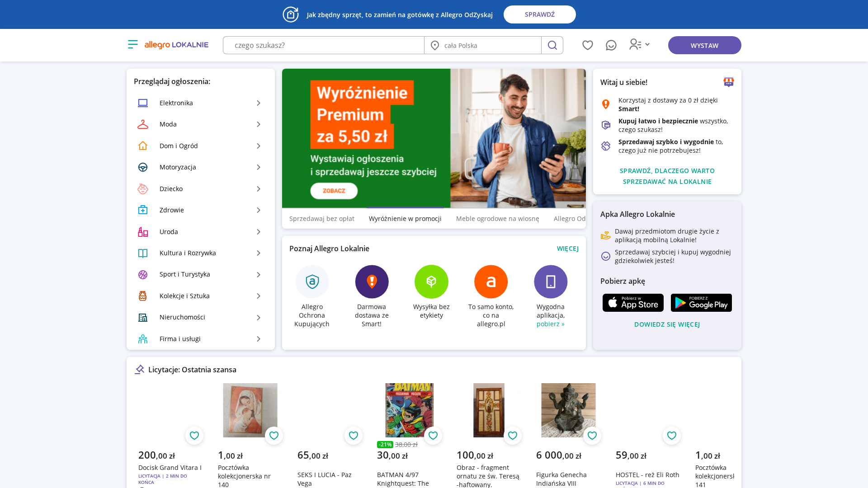Click the location pin icon in search bar
The height and width of the screenshot is (488, 868).
click(x=435, y=45)
